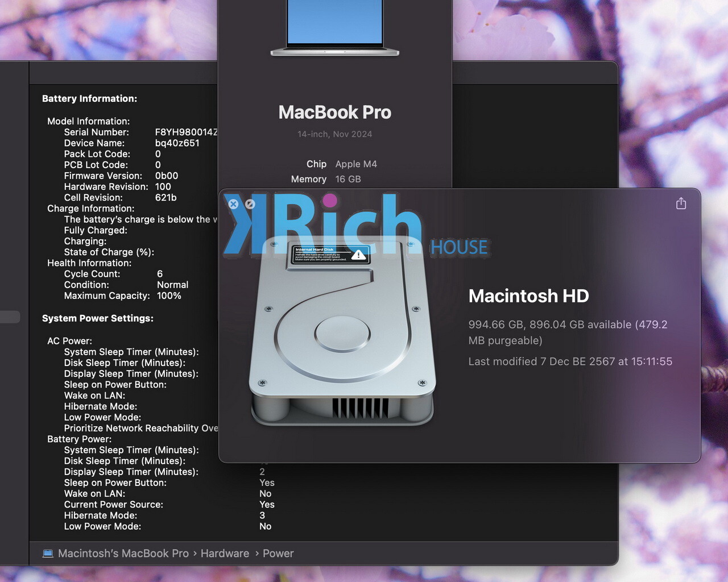Close the Macintosh HD Quick Look preview
The image size is (728, 582).
(x=233, y=204)
